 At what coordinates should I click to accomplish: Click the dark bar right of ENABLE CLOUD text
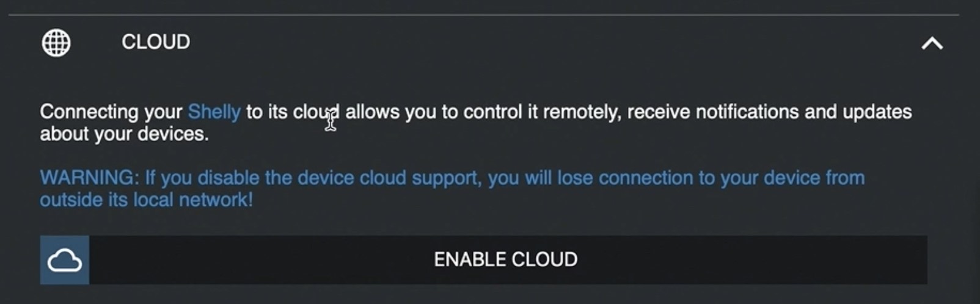(x=753, y=260)
